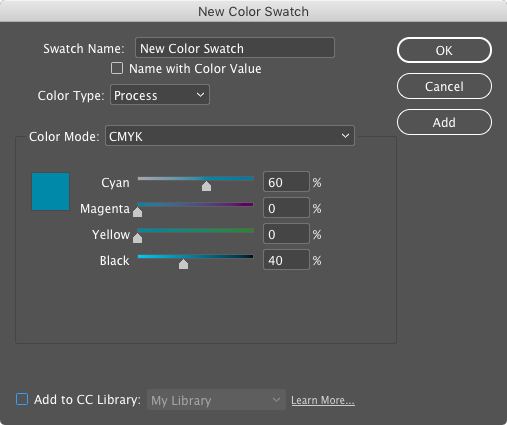
Task: Tick the Add to CC Library checkbox
Action: pyautogui.click(x=22, y=399)
